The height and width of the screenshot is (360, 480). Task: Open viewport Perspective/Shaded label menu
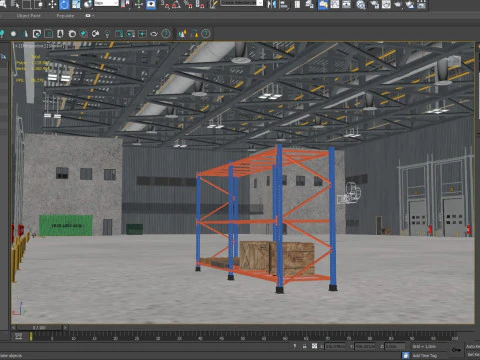click(x=40, y=46)
